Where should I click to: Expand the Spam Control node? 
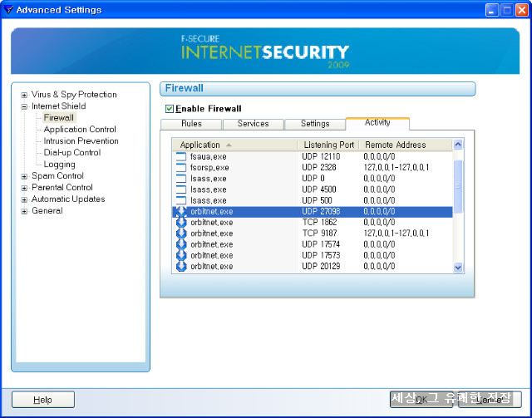pos(24,176)
